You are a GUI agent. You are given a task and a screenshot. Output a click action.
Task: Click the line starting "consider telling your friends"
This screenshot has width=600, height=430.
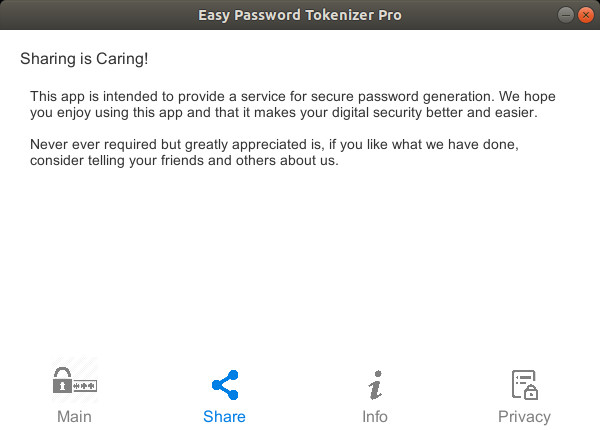184,161
